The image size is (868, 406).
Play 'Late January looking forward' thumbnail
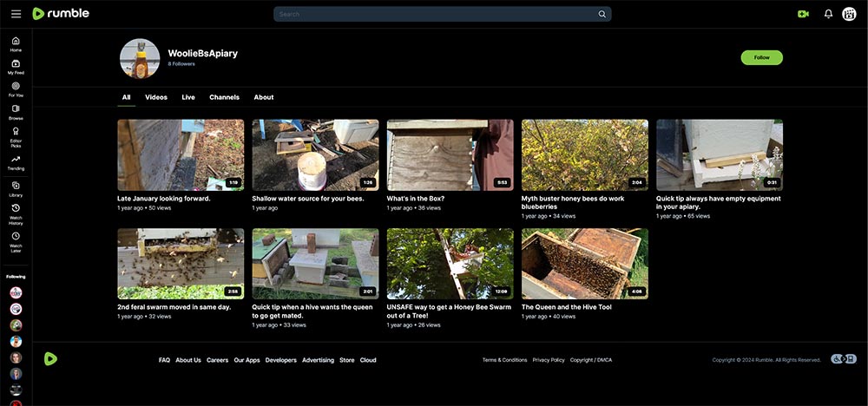(181, 155)
